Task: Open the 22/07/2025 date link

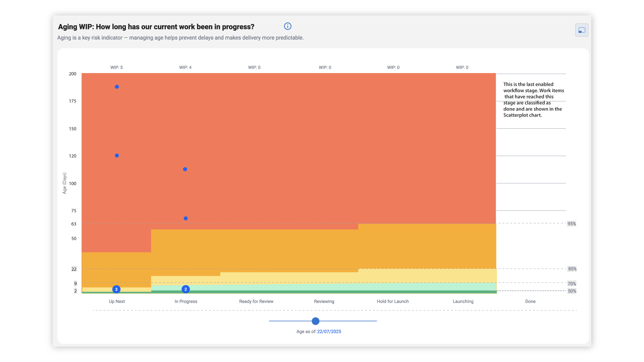Action: [329, 331]
